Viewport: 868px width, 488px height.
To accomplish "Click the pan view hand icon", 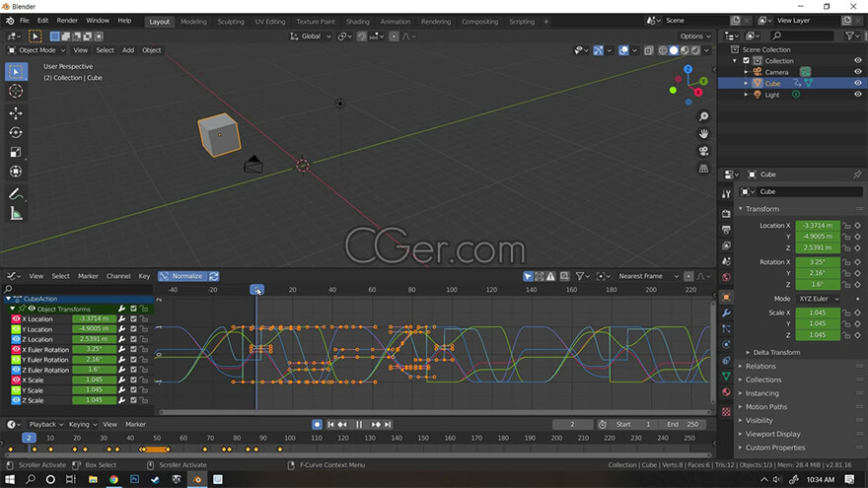I will [x=703, y=134].
